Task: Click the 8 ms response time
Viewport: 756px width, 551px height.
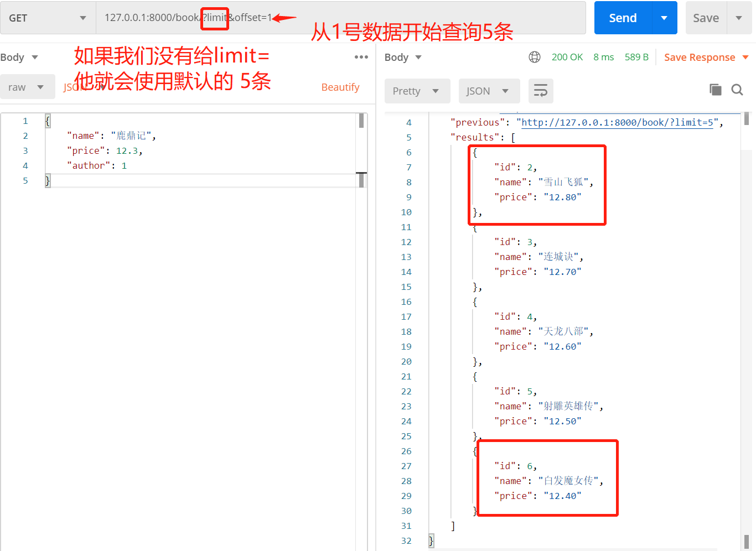Action: (x=604, y=57)
